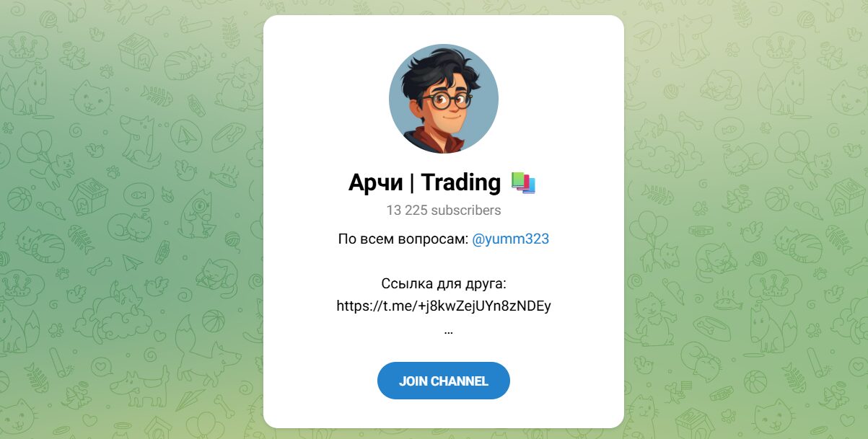This screenshot has height=439, width=868.
Task: Click the line Ссылка для друга:
Action: (x=443, y=284)
